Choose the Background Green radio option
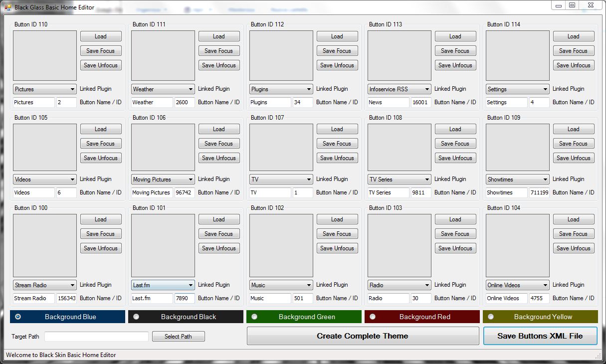Image resolution: width=606 pixels, height=364 pixels. coord(254,317)
